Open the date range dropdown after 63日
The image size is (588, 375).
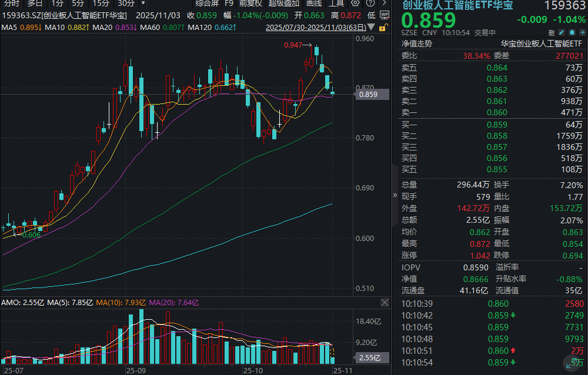click(x=371, y=28)
